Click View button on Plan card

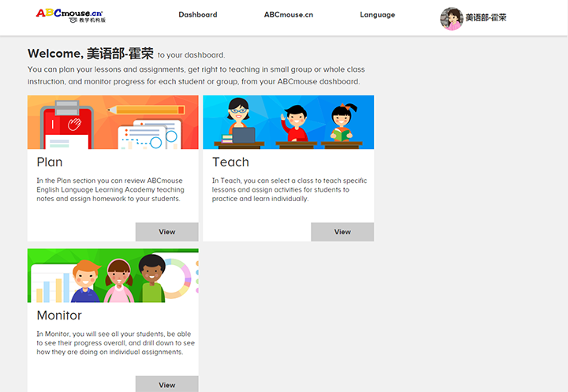coord(167,232)
